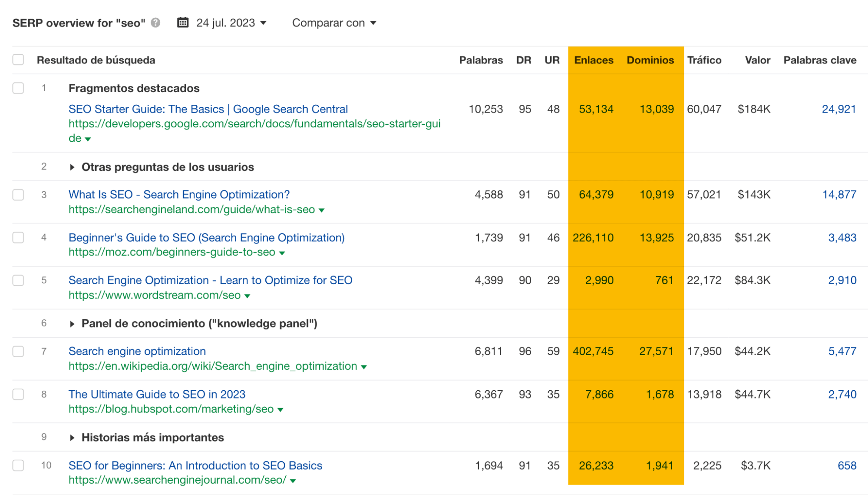
Task: Click the calendar icon near the date
Action: tap(184, 22)
